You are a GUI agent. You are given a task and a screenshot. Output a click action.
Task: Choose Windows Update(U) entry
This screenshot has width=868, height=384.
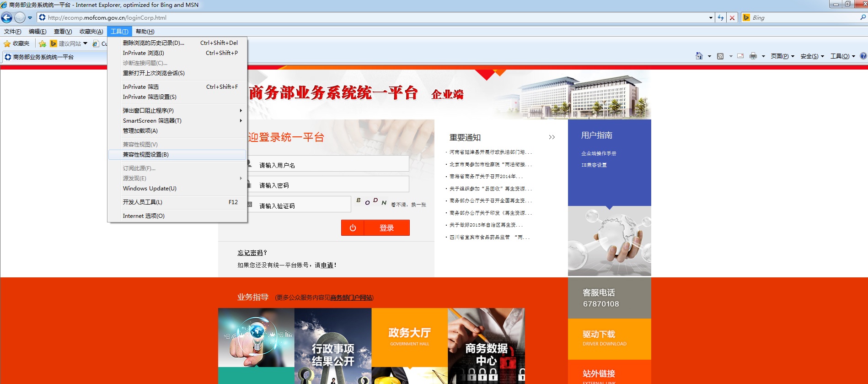click(177, 189)
